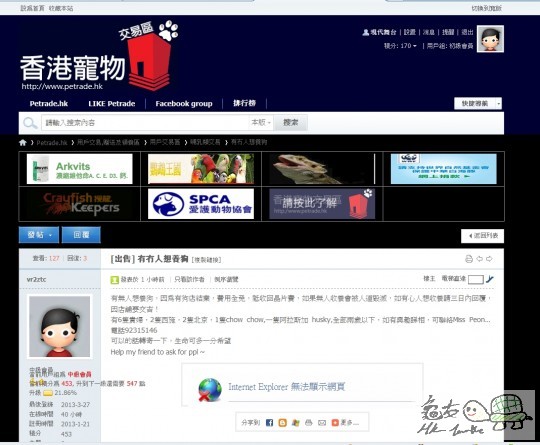Viewport: 540px width, 445px height.
Task: Open the 本版 search scope dropdown
Action: coord(261,123)
